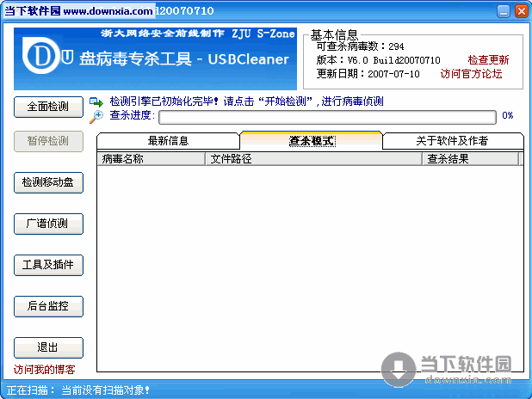Open the 访问我的博客 link
This screenshot has width=532, height=399.
pos(45,370)
